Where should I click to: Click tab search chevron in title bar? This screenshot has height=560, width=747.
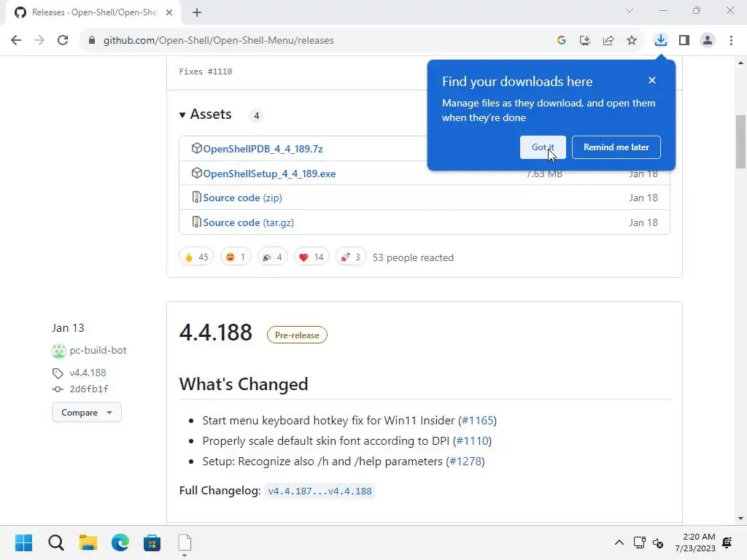[x=630, y=10]
